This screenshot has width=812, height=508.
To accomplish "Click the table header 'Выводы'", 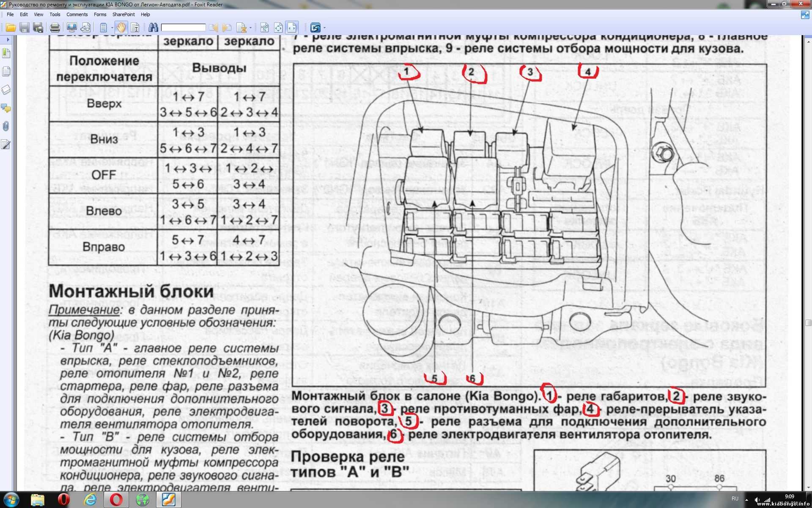I will (219, 68).
